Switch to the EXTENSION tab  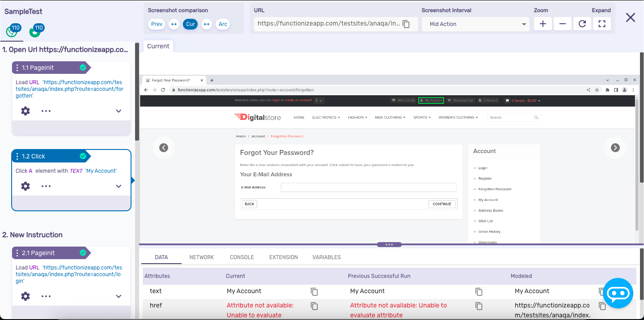pyautogui.click(x=284, y=257)
